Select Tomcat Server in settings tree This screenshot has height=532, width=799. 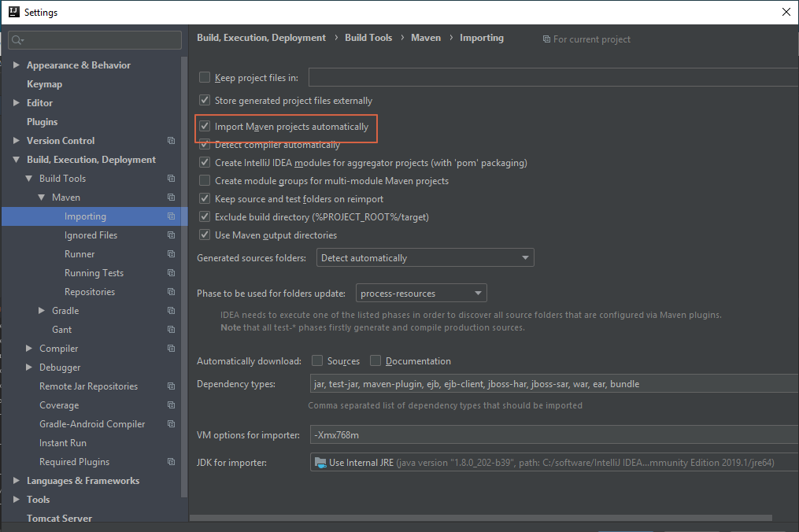(59, 519)
